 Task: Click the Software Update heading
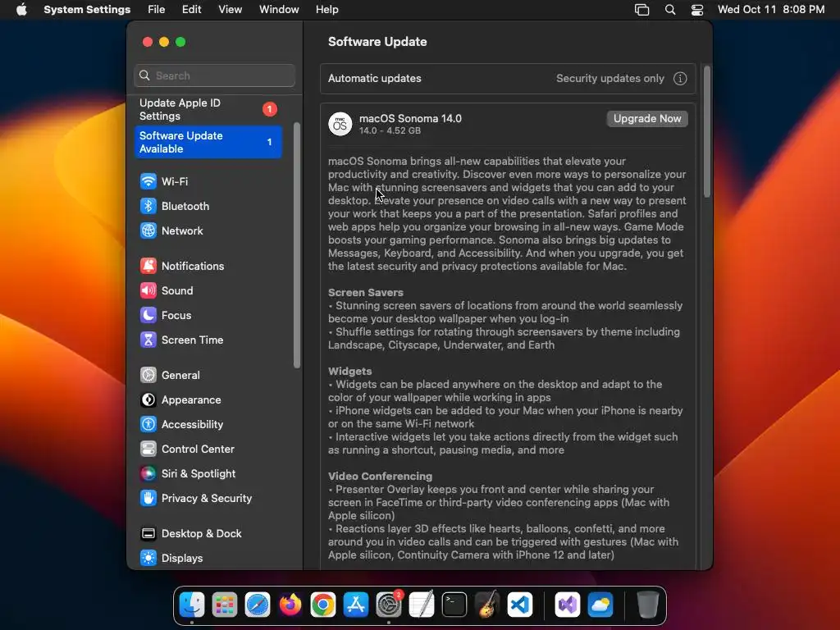377,42
